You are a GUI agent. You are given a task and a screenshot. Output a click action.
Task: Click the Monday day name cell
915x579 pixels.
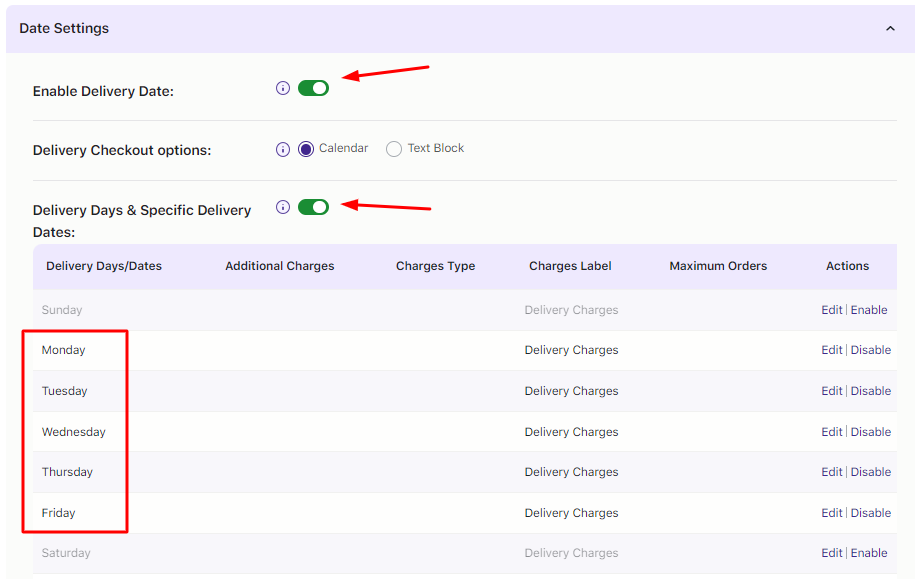[64, 350]
